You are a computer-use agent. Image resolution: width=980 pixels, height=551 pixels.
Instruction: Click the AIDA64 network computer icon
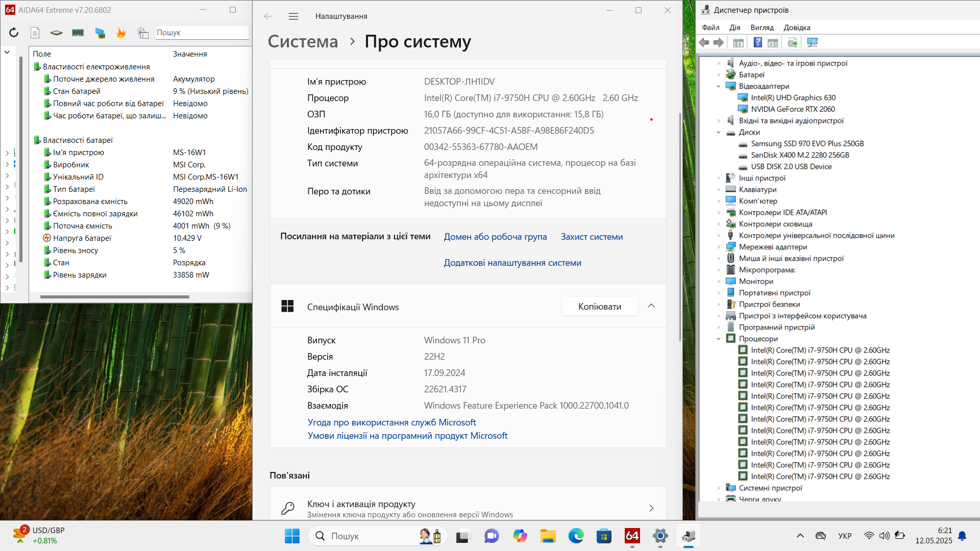pyautogui.click(x=100, y=33)
